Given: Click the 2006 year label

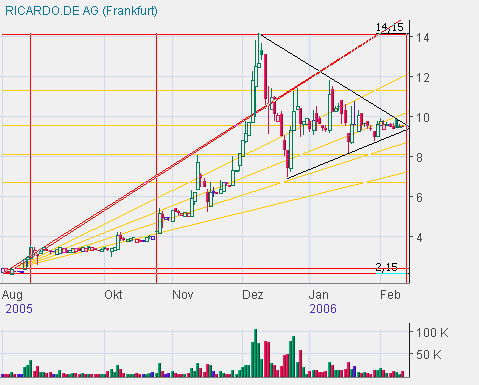Looking at the screenshot, I should (323, 309).
